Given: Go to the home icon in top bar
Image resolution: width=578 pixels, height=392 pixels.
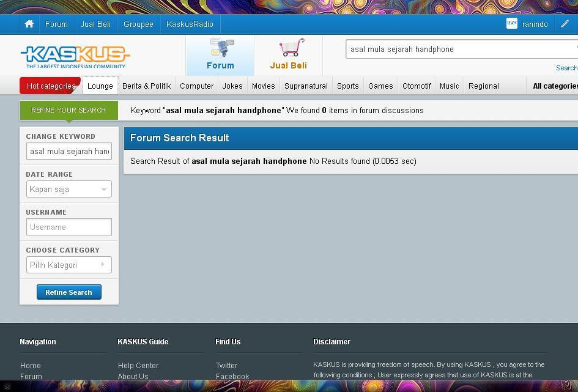Looking at the screenshot, I should coord(29,24).
